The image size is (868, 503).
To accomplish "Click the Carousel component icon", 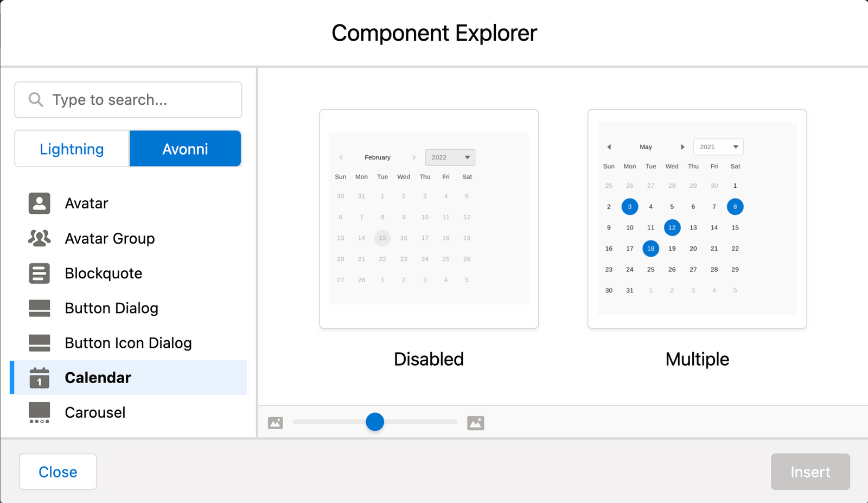I will click(39, 412).
